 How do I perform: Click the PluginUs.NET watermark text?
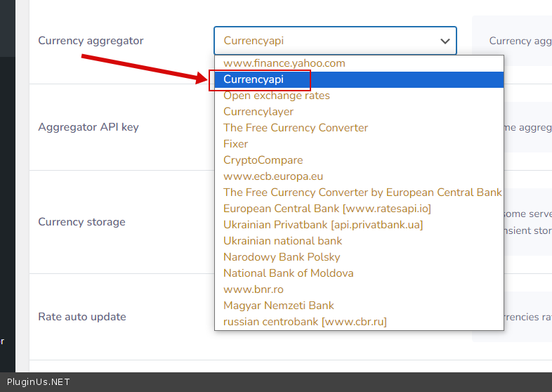[x=39, y=382]
